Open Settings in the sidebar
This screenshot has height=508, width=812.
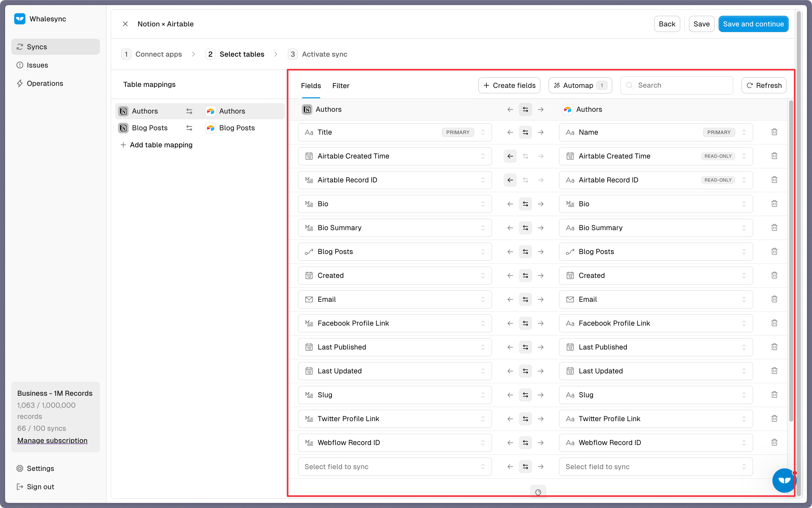(55, 468)
